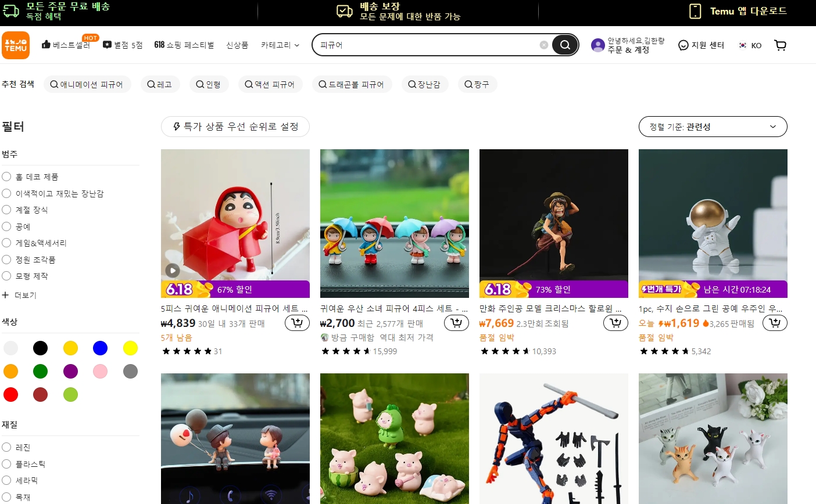The width and height of the screenshot is (816, 504).
Task: Open the 베스트셀러 tab
Action: tap(66, 45)
